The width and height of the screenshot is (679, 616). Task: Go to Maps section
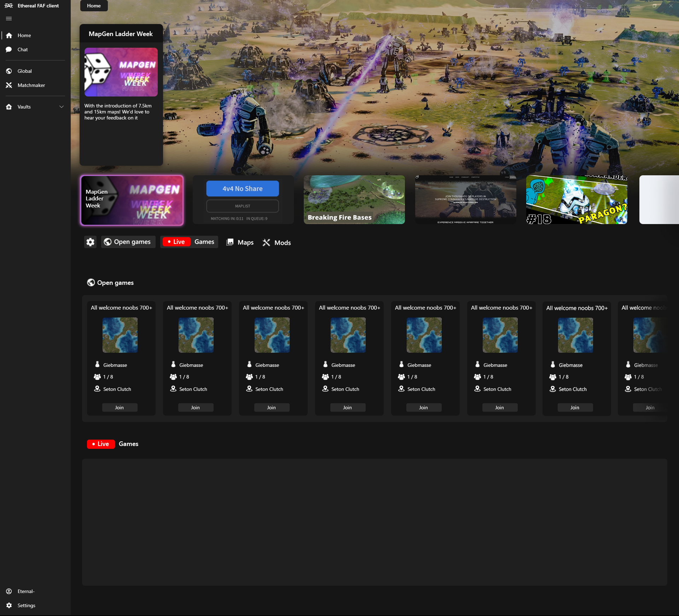[x=240, y=242]
